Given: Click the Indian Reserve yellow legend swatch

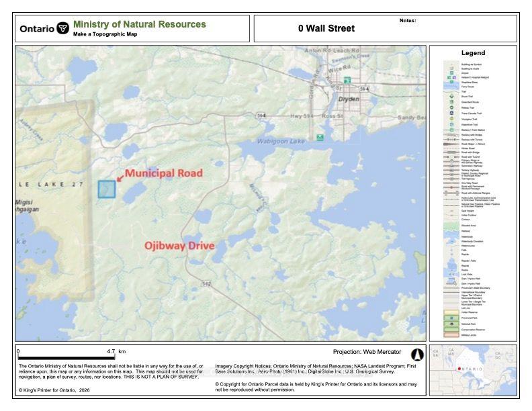Looking at the screenshot, I should 451,312.
